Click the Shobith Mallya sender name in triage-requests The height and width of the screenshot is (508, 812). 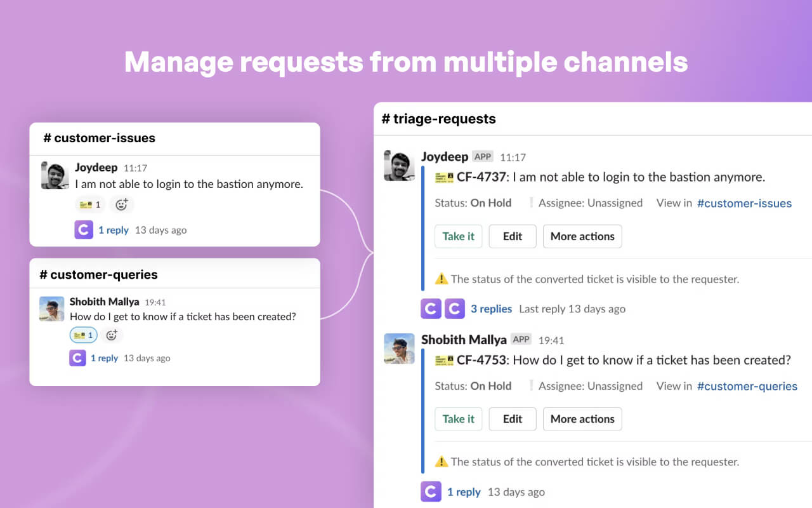pos(464,340)
